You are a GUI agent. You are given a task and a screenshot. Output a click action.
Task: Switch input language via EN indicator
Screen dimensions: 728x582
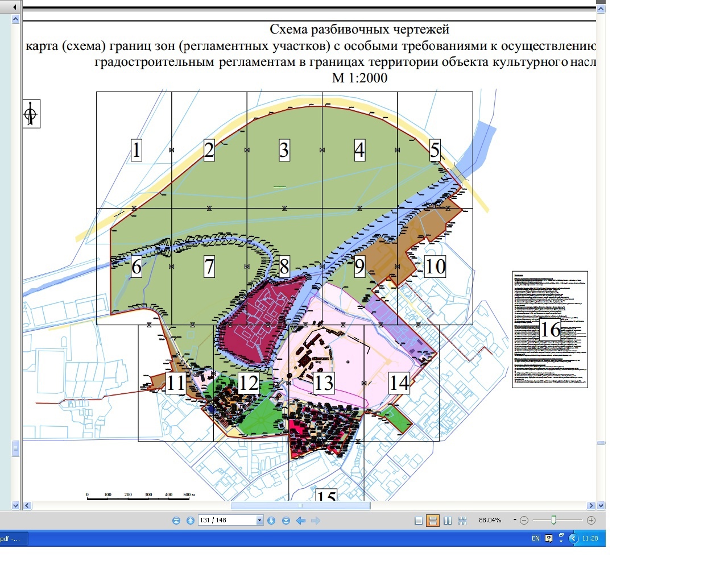tap(535, 538)
